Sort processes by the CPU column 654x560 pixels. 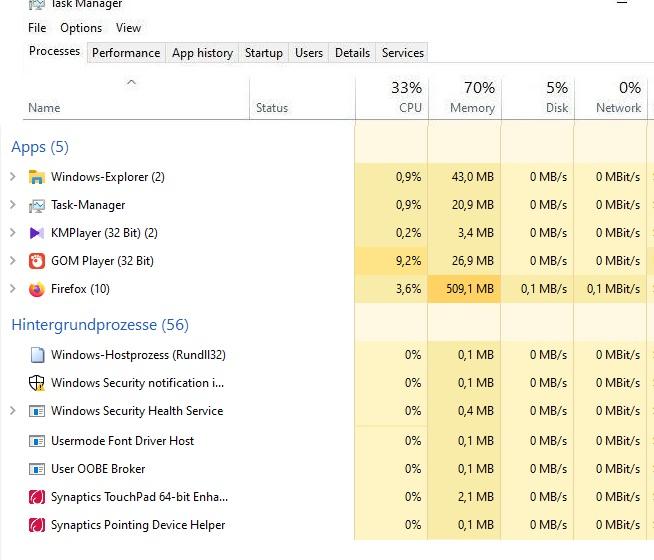pos(392,98)
